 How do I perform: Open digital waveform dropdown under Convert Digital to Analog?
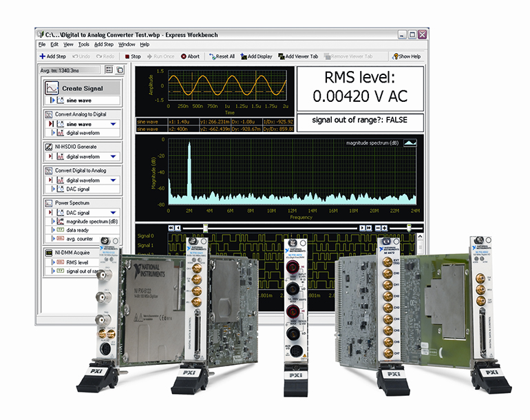pyautogui.click(x=114, y=180)
